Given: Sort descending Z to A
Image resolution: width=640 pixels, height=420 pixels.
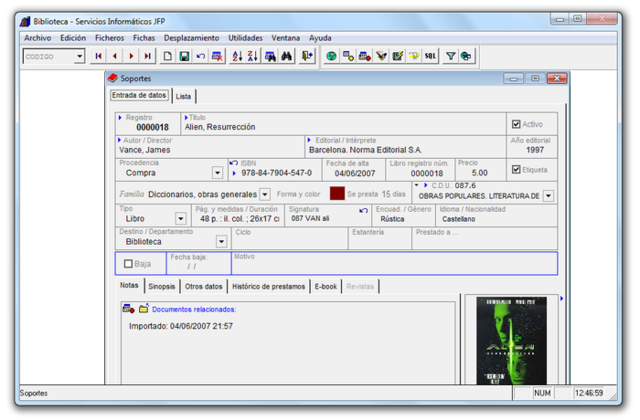Looking at the screenshot, I should (253, 56).
